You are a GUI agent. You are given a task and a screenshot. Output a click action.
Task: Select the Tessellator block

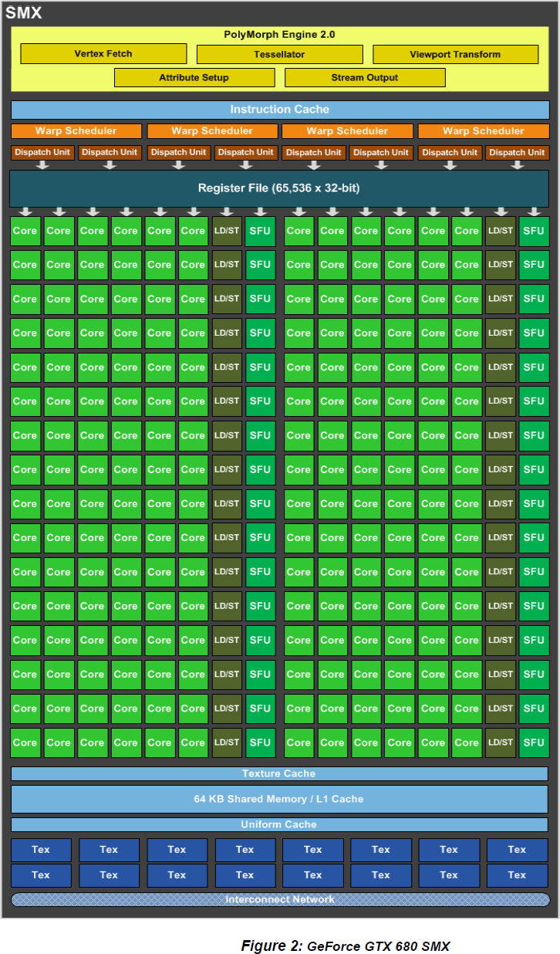click(279, 55)
